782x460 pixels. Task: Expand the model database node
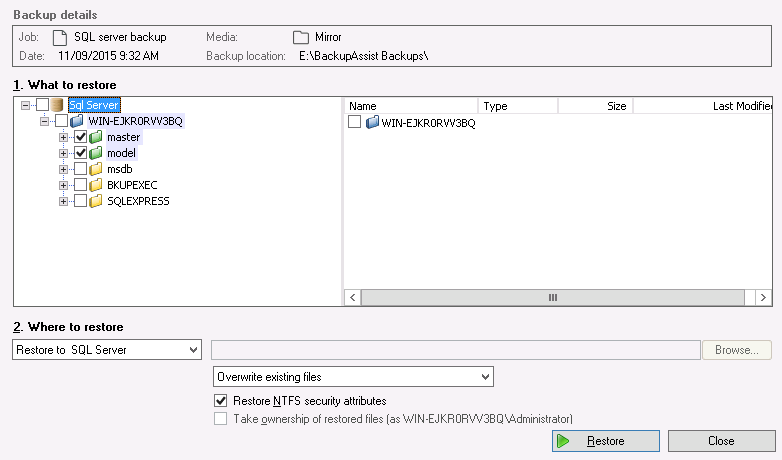point(63,153)
